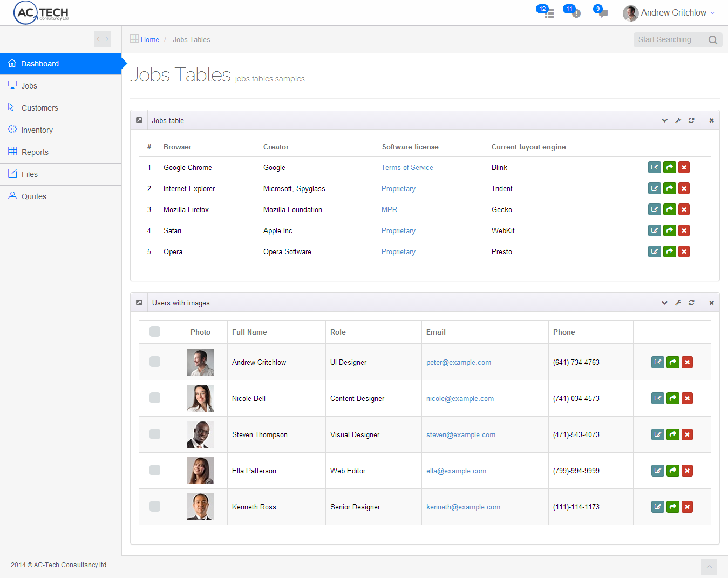Share the Google Chrome row
The width and height of the screenshot is (728, 578).
670,167
